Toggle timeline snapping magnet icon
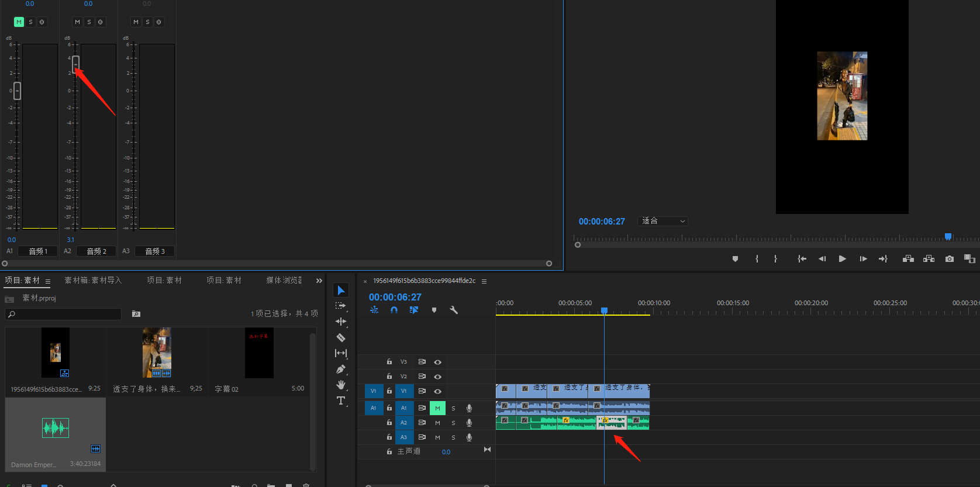The height and width of the screenshot is (487, 980). pos(394,310)
